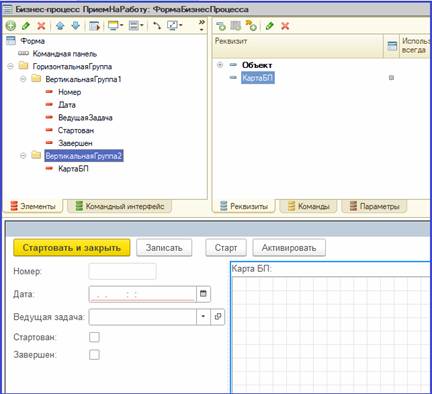Select the Дата element in tree
The image size is (432, 394).
click(x=67, y=105)
